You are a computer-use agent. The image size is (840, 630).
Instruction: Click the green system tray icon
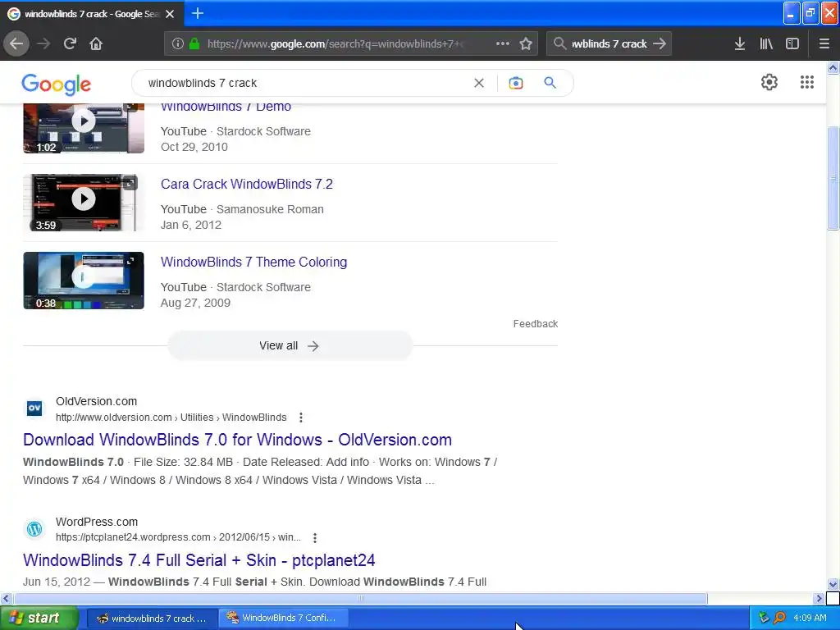[764, 618]
